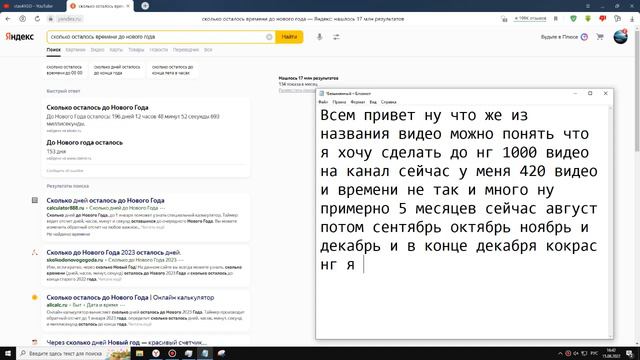Open the Правка menu in Notepad
Image resolution: width=640 pixels, height=360 pixels.
pyautogui.click(x=339, y=102)
